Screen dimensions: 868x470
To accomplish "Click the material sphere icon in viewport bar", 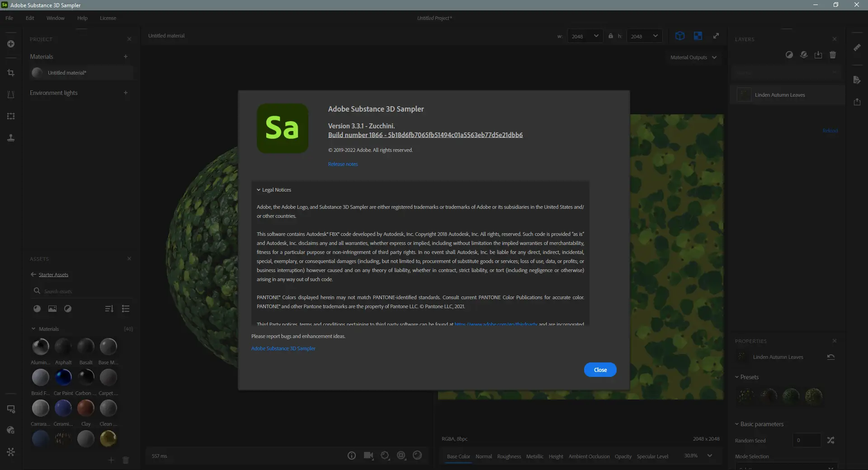I will point(417,456).
